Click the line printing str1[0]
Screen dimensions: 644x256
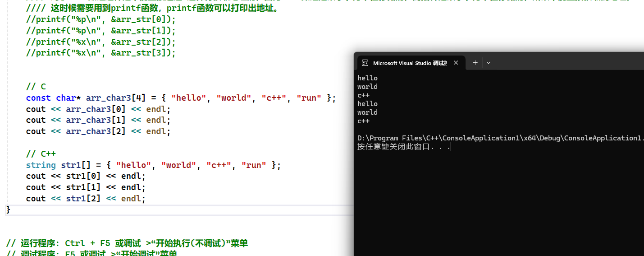click(86, 176)
